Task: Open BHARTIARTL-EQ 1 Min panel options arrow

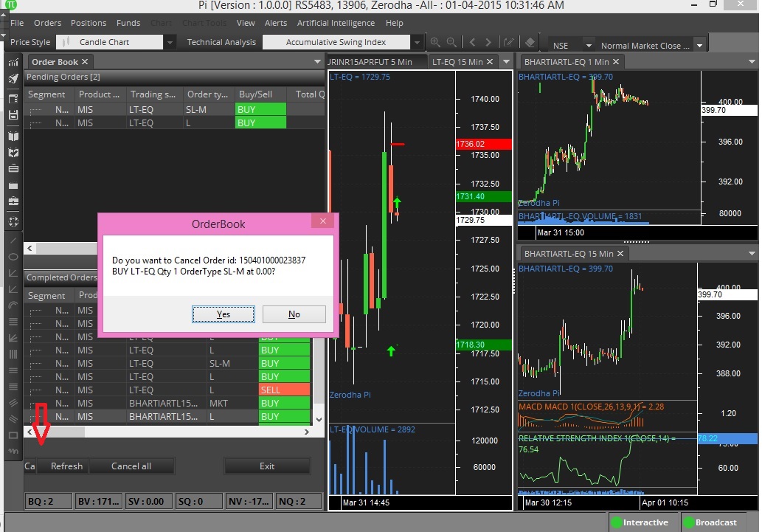Action: [x=752, y=62]
